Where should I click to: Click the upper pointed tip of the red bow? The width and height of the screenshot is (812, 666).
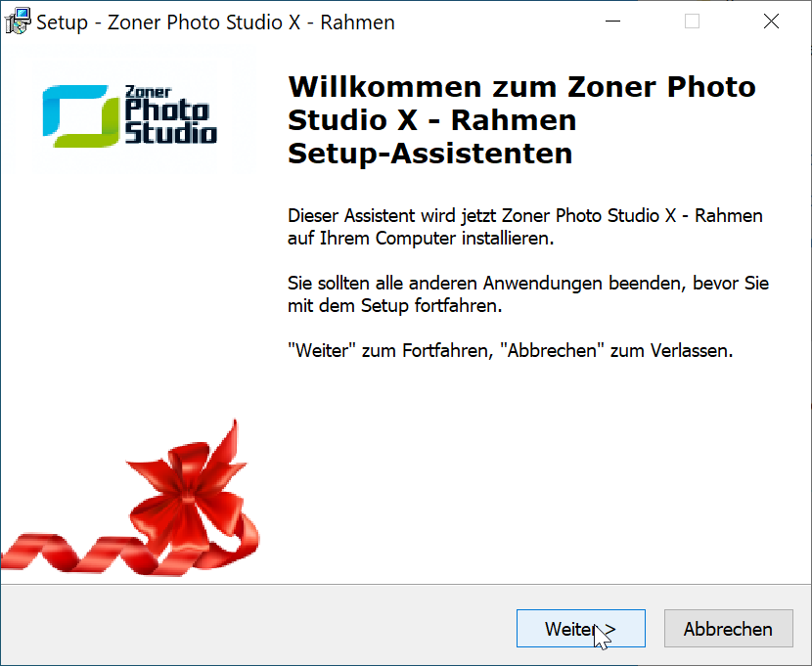(233, 428)
